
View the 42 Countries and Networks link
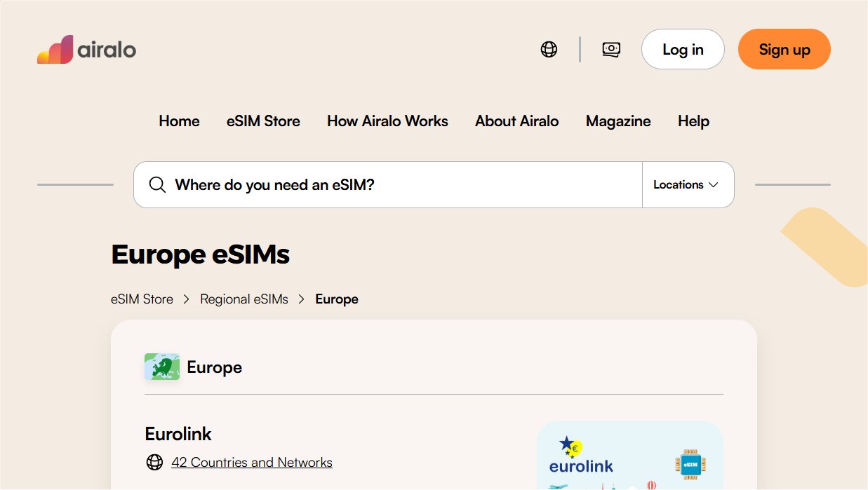coord(252,463)
